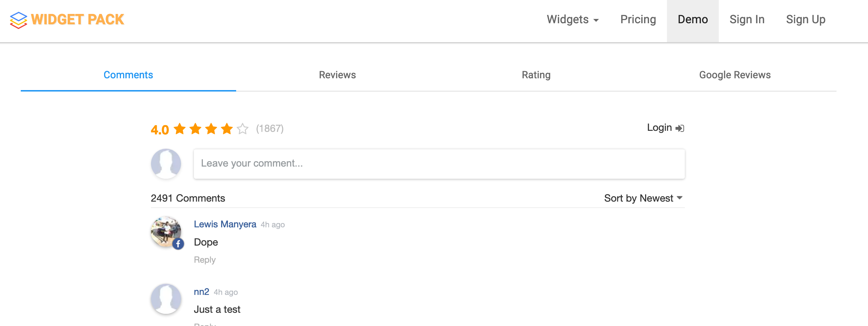Screen dimensions: 868x326
Task: Click the login arrow icon
Action: (680, 128)
